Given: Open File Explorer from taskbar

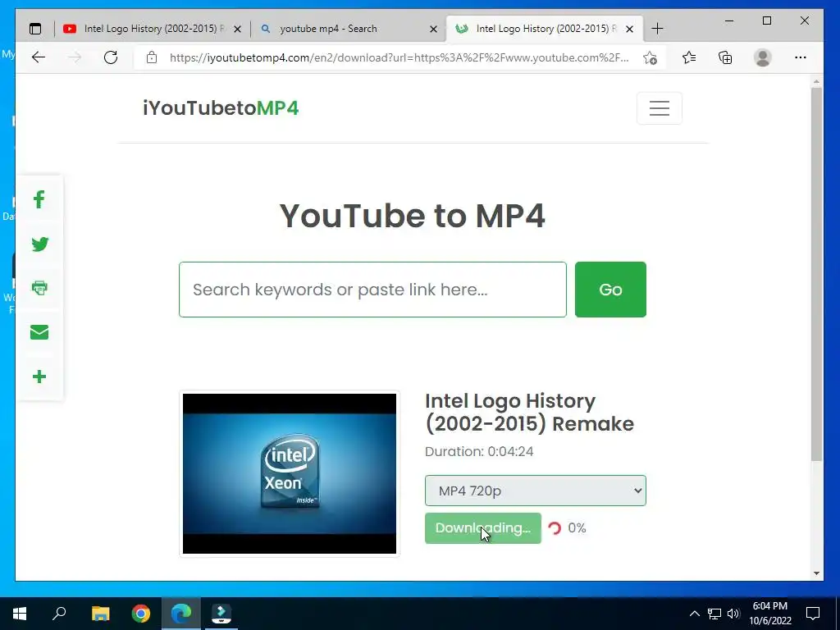Looking at the screenshot, I should point(100,614).
